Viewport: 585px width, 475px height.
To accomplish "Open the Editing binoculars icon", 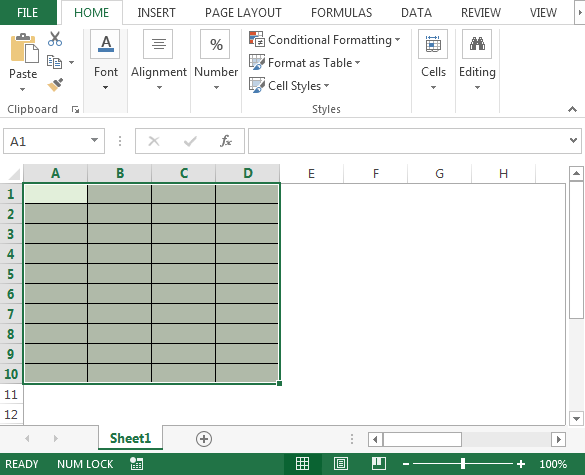I will [x=477, y=44].
